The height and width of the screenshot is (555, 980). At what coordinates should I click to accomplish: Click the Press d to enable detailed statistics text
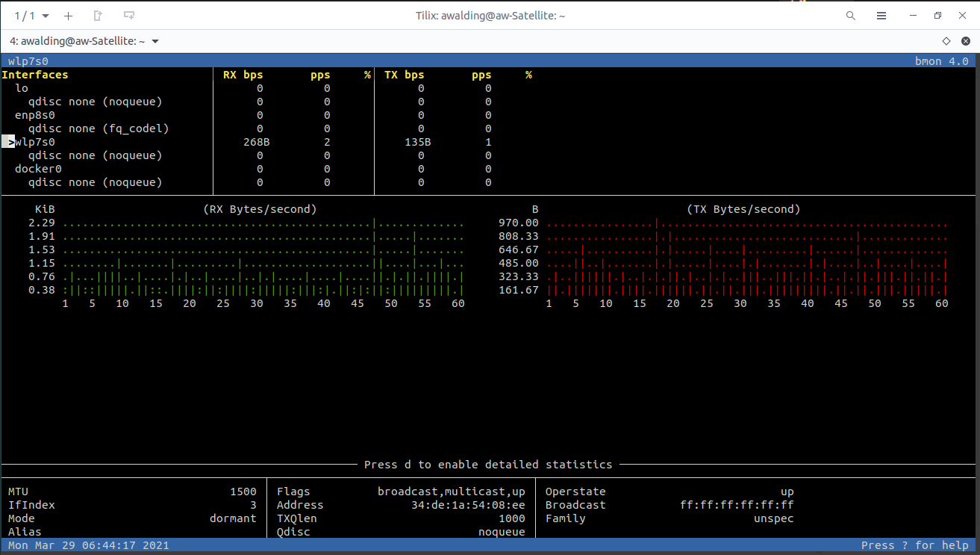tap(487, 465)
